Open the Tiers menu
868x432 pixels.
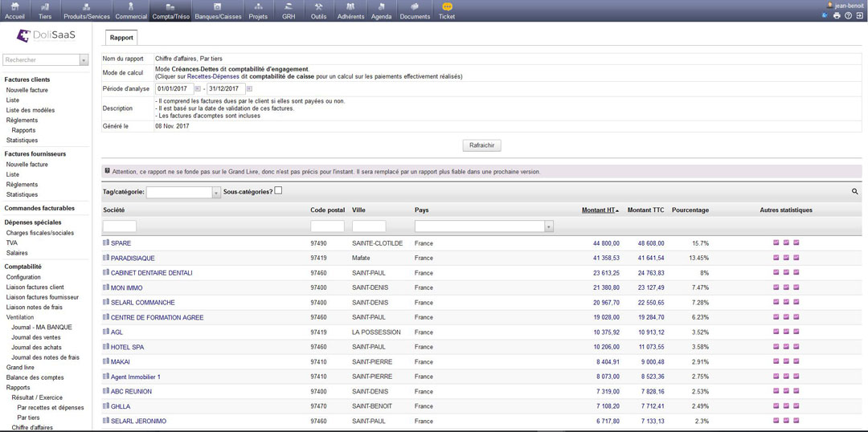(x=45, y=11)
